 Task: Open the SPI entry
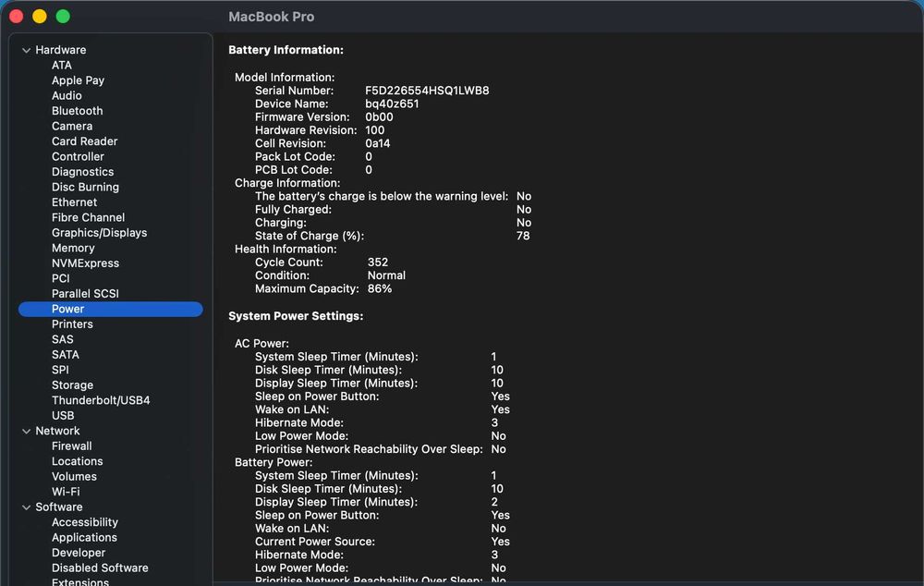pos(60,371)
